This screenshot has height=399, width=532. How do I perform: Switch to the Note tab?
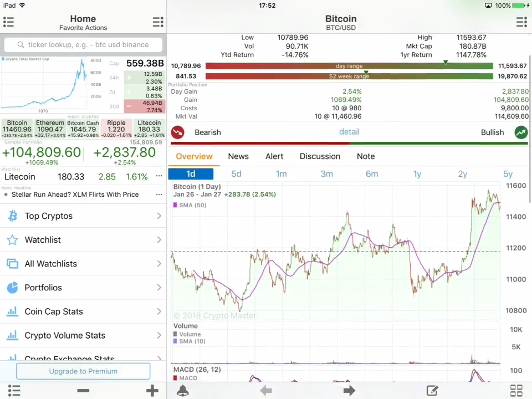[366, 156]
